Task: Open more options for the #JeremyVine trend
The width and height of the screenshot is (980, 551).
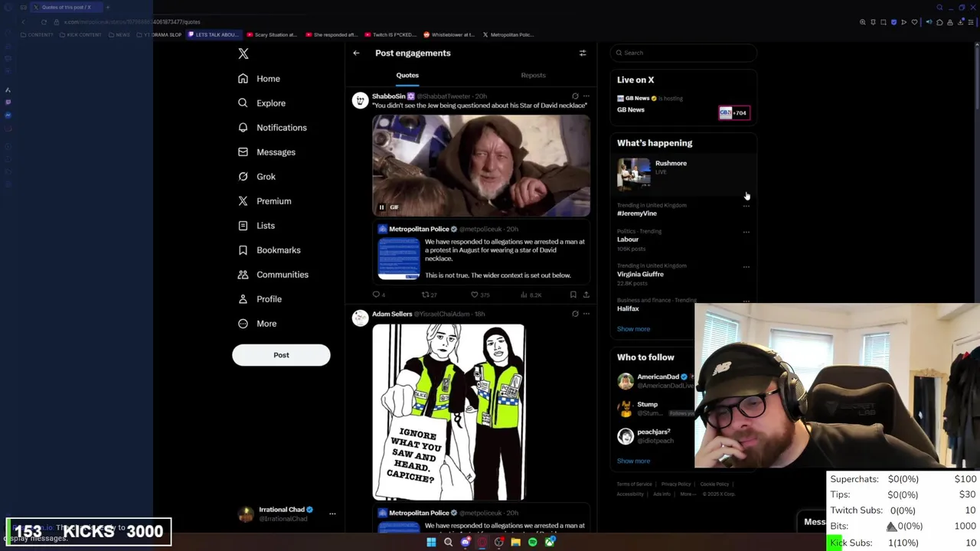Action: 746,207
